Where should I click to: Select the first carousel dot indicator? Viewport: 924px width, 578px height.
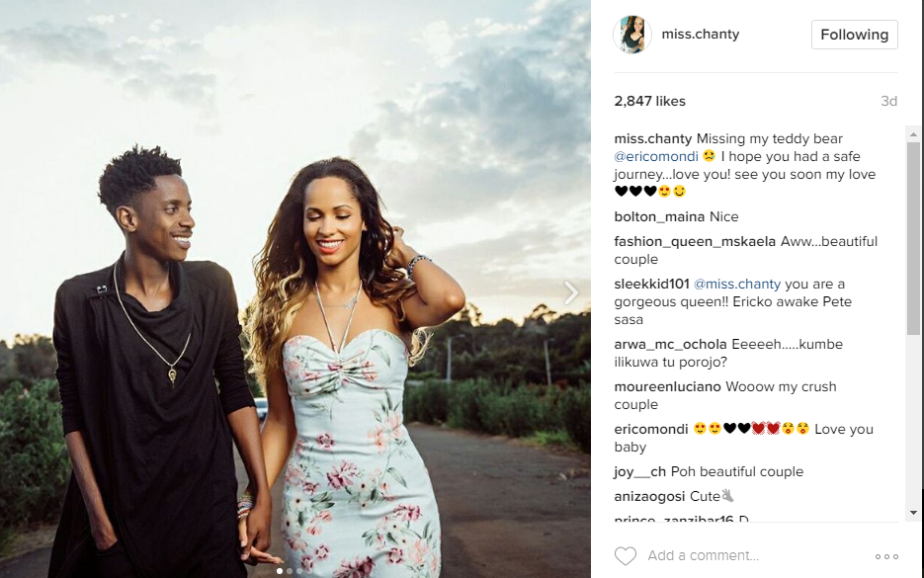pos(280,571)
